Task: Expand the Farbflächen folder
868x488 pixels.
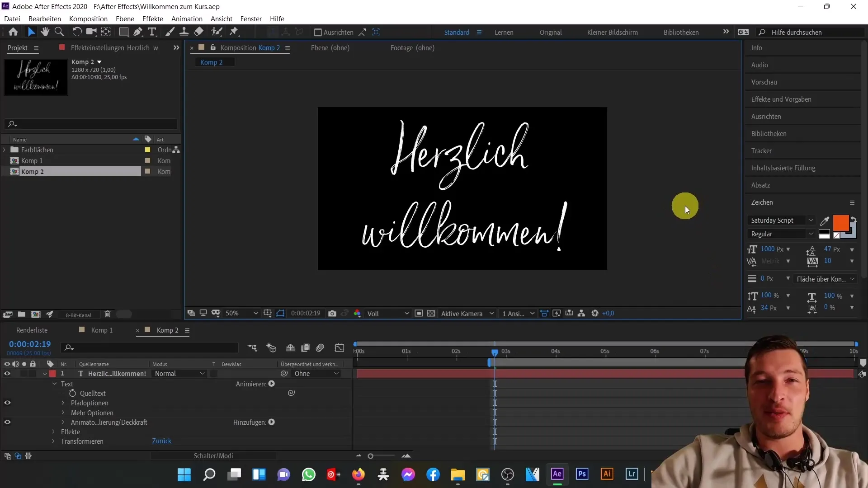Action: (5, 150)
